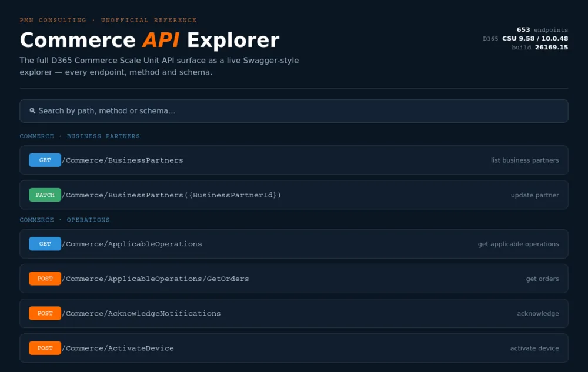Click the /Commerce/AcknowledgeNotifications path text
Image resolution: width=588 pixels, height=372 pixels.
tap(141, 314)
